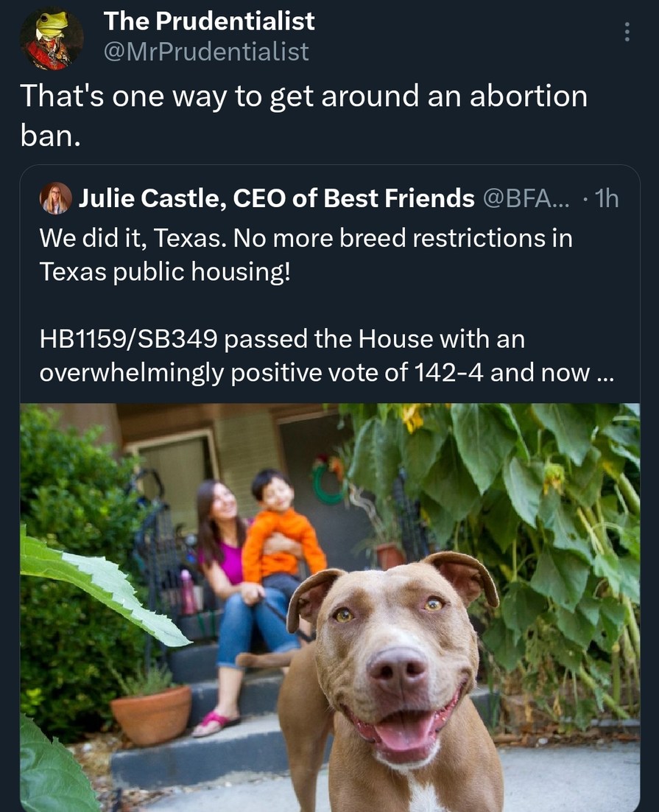Open "The Prudentialist" display name link
659x812 pixels.
[x=209, y=21]
